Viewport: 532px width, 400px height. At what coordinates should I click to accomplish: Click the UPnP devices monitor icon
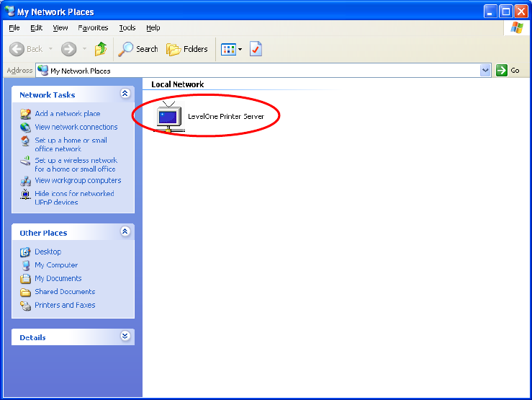(x=25, y=194)
